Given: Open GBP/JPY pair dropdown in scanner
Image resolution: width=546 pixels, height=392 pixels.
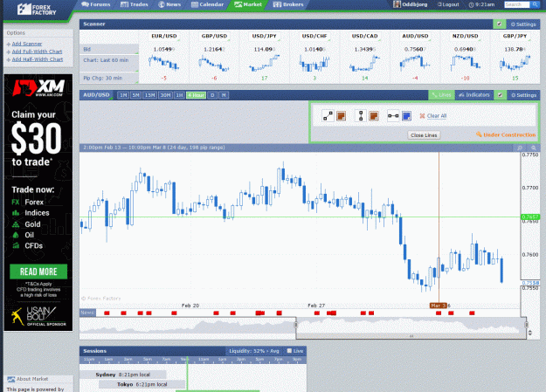Looking at the screenshot, I should pyautogui.click(x=515, y=36).
